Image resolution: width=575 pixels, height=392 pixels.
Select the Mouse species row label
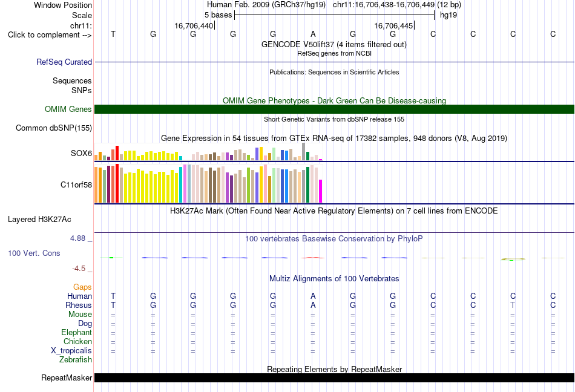coord(80,315)
